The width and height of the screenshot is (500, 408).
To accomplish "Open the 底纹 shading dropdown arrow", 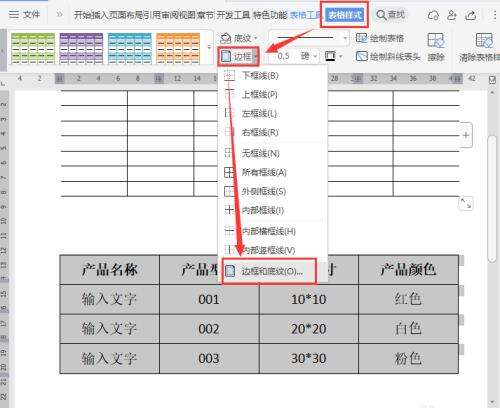I will point(256,39).
